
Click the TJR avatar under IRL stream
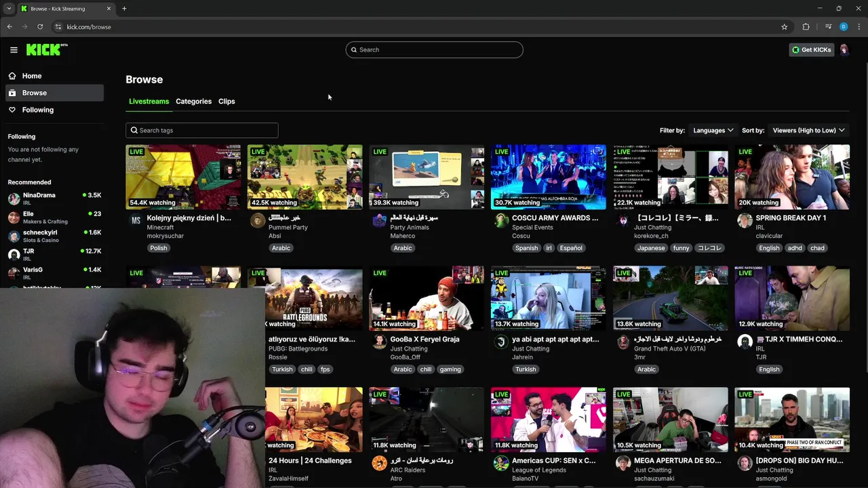point(745,342)
